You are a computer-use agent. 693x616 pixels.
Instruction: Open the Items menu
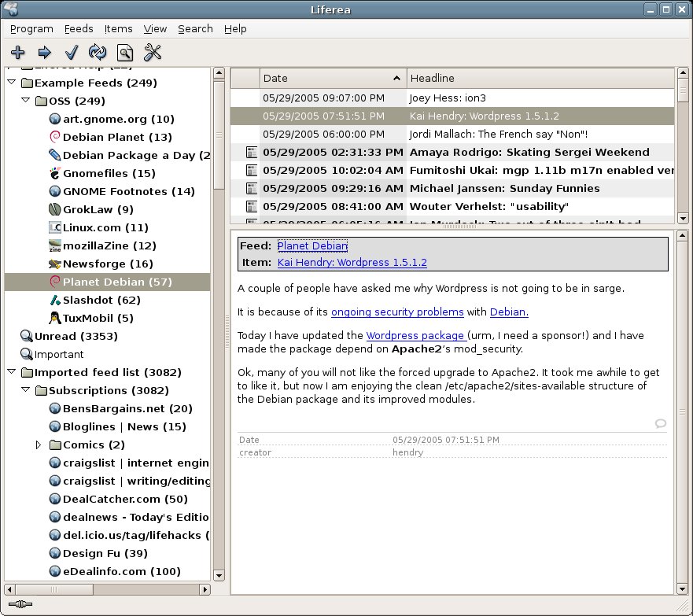point(119,29)
